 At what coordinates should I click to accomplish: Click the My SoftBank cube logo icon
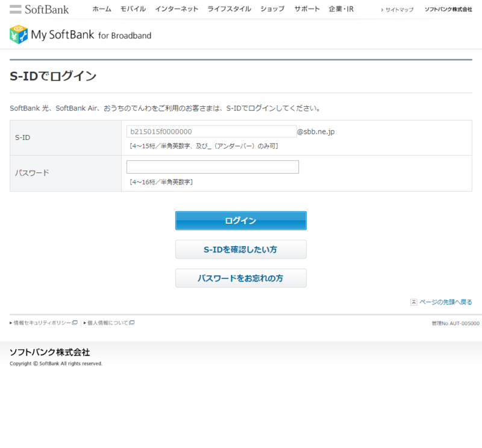(x=19, y=34)
